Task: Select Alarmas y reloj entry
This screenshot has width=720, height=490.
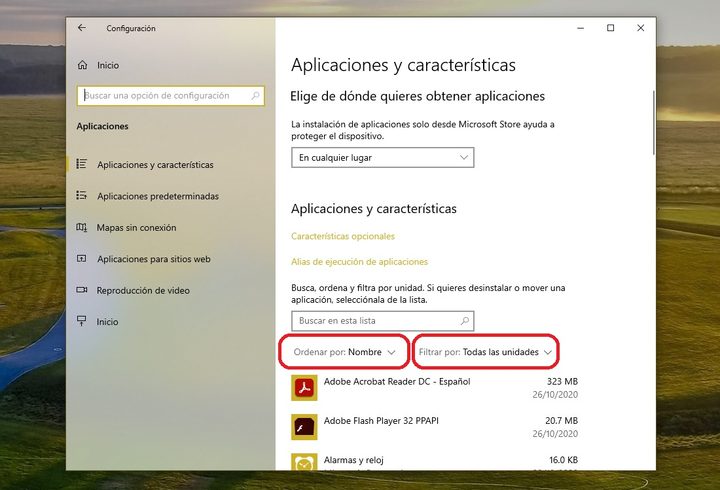Action: click(434, 461)
